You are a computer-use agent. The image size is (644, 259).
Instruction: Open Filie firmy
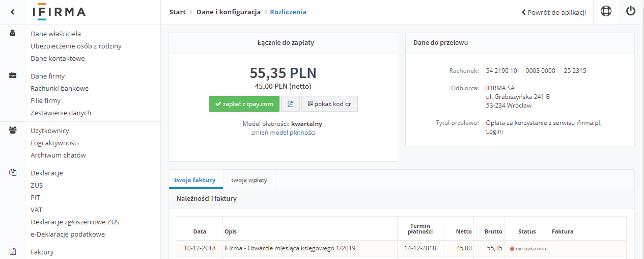pos(45,100)
